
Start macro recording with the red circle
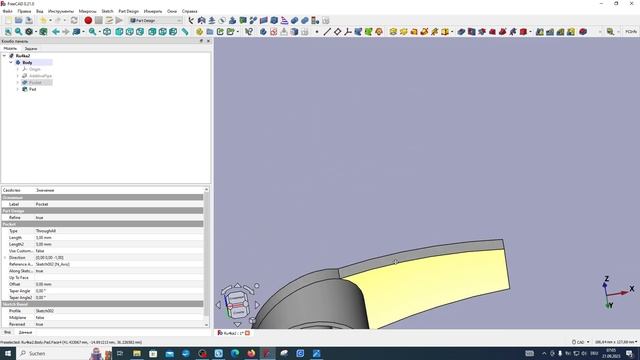tap(88, 20)
